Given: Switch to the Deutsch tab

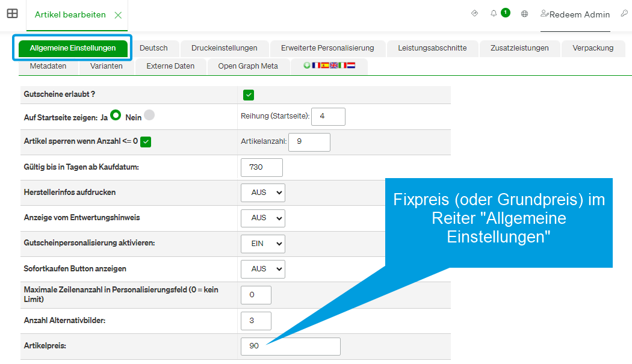Looking at the screenshot, I should [x=153, y=48].
